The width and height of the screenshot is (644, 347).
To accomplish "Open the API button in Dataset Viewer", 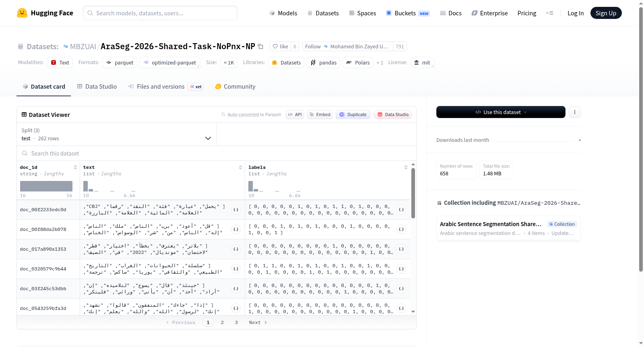I will (x=295, y=114).
